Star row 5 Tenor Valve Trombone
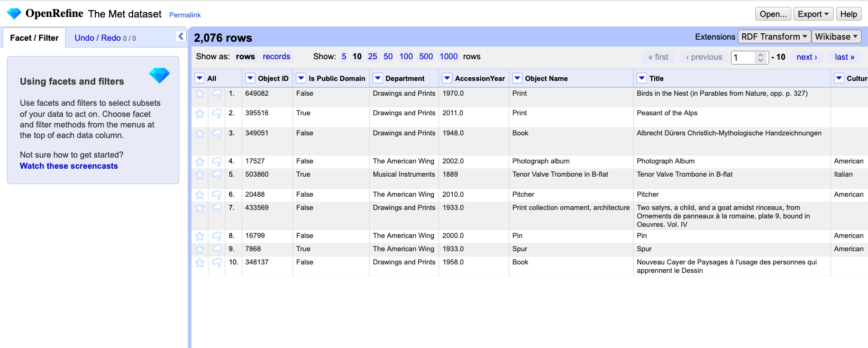The width and height of the screenshot is (868, 348). click(x=199, y=175)
